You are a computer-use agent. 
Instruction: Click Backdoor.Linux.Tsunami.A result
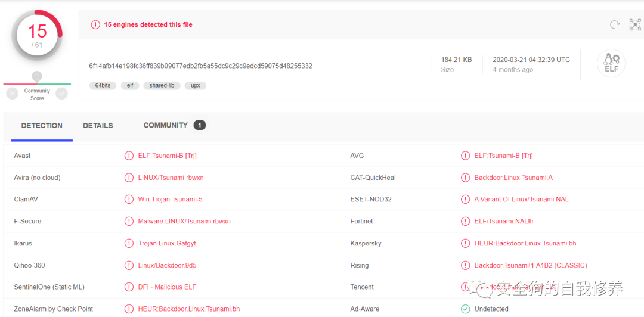coord(513,178)
